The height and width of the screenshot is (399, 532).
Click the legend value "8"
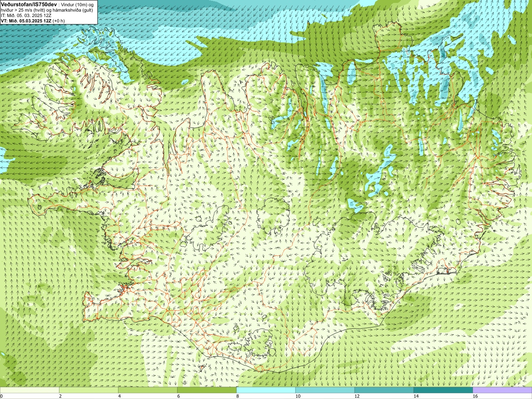click(x=238, y=396)
